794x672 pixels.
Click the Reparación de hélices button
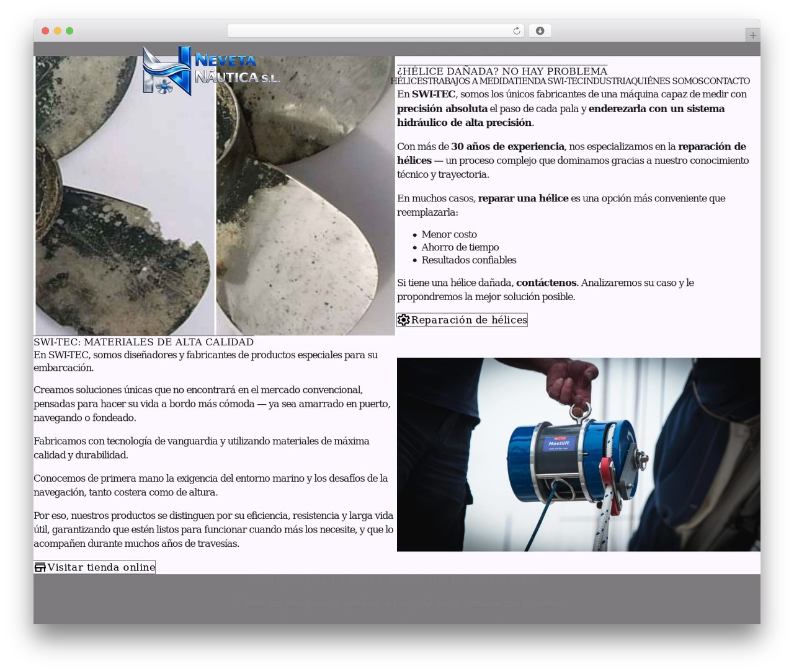(462, 320)
